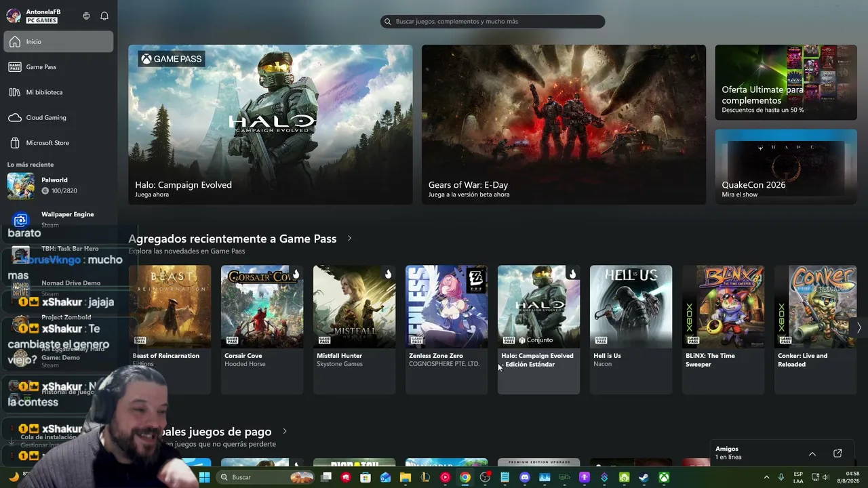The image size is (868, 488).
Task: Click the Windows taskbar Buscar box
Action: 266,477
